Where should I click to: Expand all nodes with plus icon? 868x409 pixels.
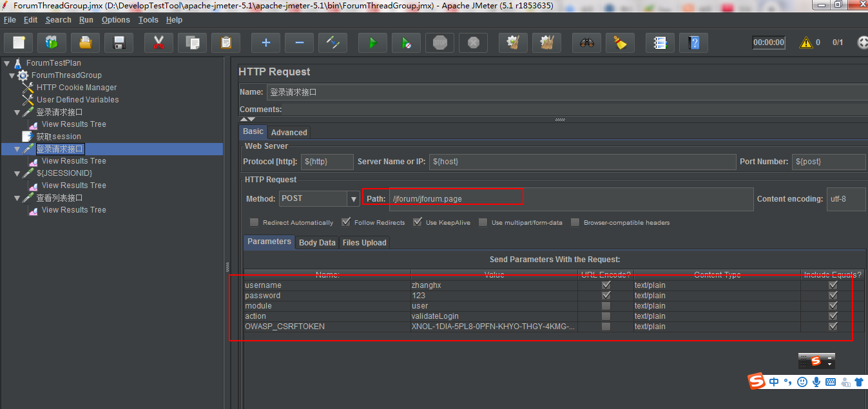click(x=265, y=43)
